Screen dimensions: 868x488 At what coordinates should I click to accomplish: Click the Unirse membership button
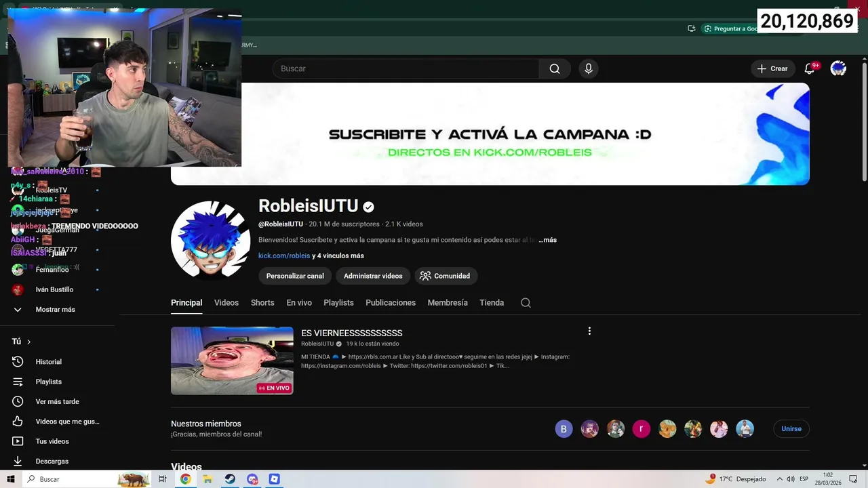pyautogui.click(x=791, y=429)
